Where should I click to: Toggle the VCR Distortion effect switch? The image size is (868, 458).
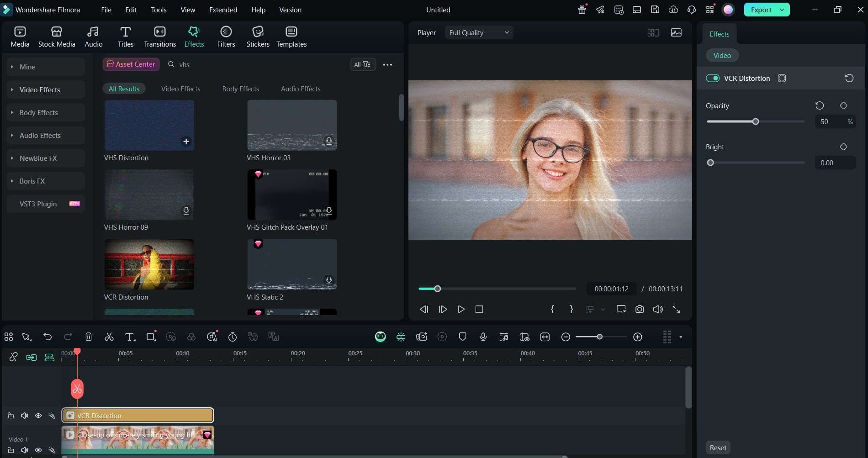point(713,78)
